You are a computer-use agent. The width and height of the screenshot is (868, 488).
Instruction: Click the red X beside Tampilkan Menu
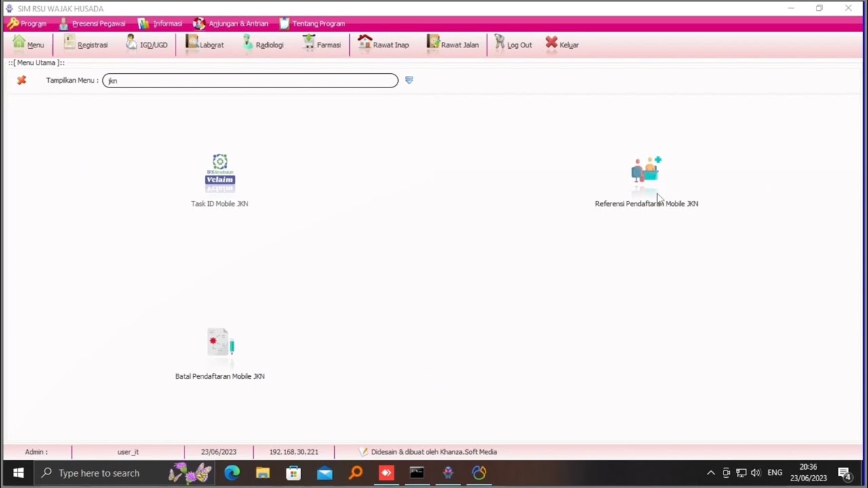pos(22,80)
